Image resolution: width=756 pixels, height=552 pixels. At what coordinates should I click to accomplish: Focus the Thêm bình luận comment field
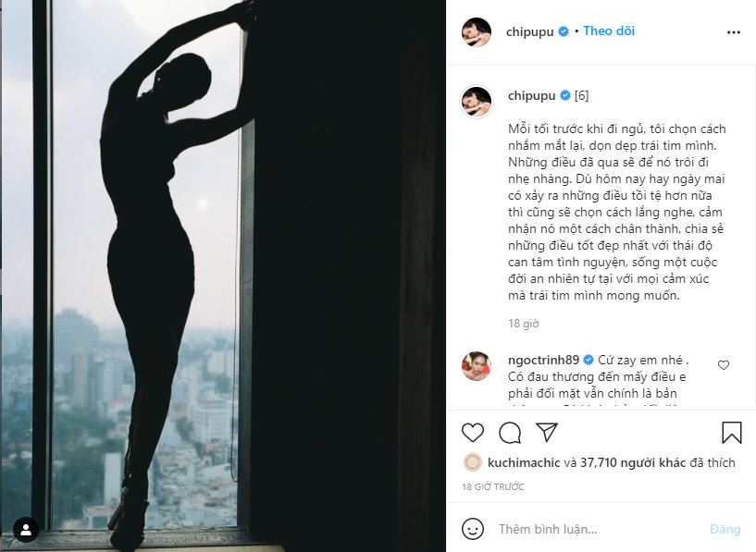click(598, 530)
